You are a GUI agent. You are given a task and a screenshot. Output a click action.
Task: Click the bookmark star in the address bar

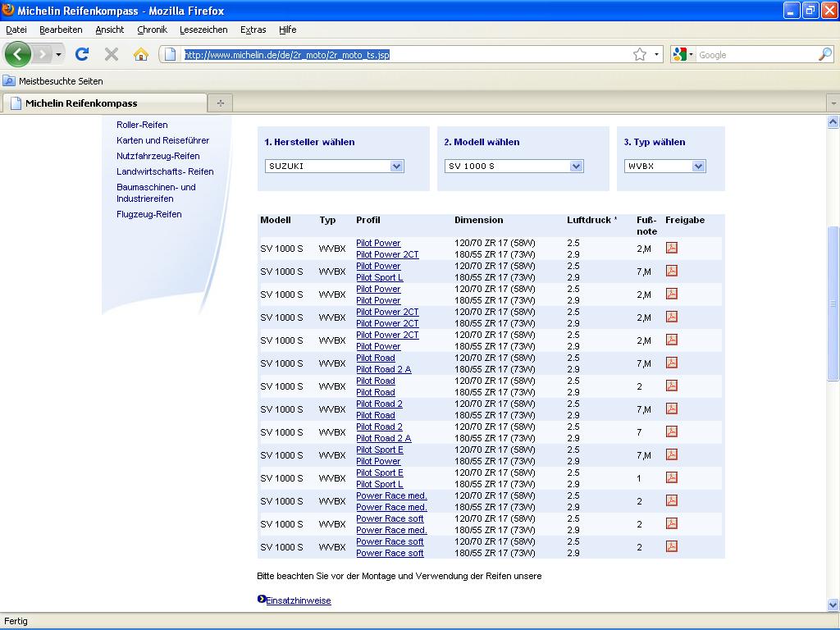[x=640, y=54]
